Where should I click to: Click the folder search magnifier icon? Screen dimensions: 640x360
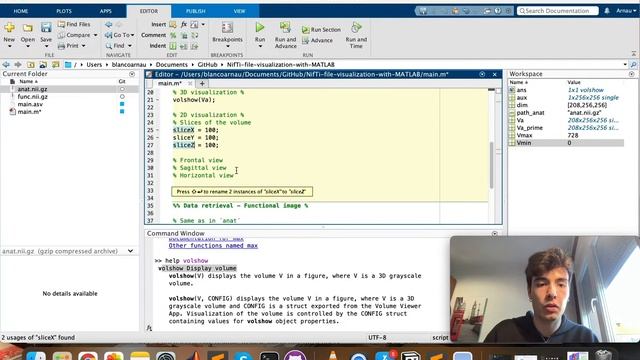[633, 64]
